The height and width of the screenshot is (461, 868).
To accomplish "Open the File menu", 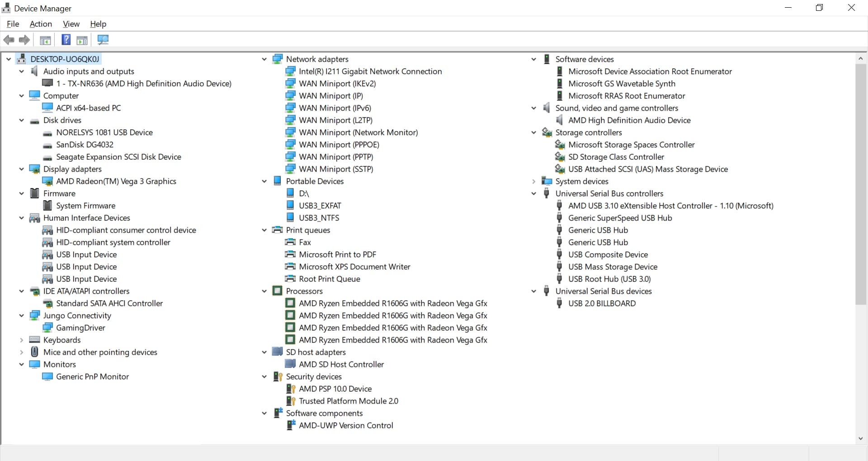I will [13, 24].
